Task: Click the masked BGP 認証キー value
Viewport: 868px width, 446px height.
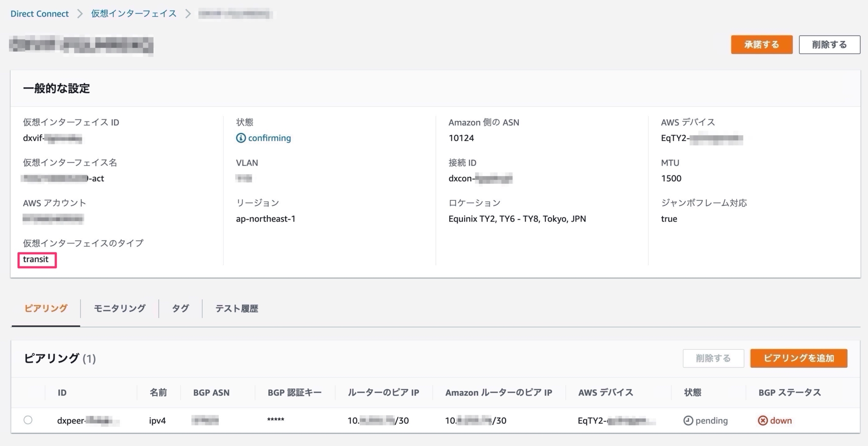Action: coord(275,420)
